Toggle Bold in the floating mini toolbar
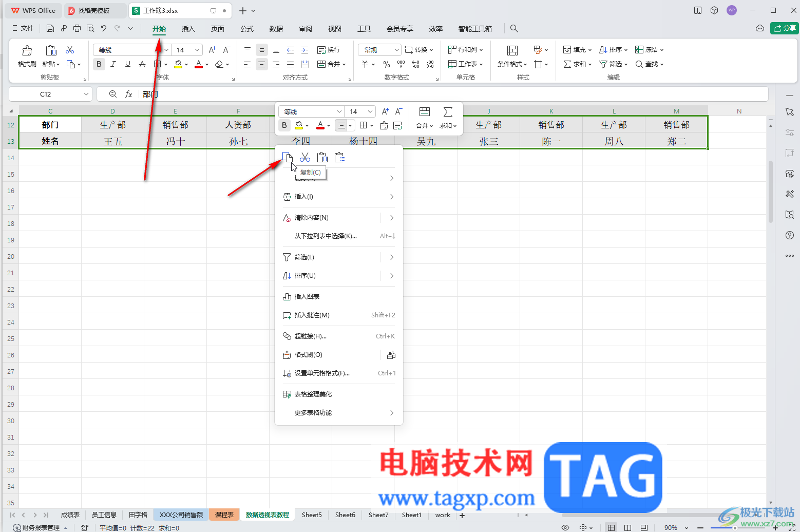 [284, 125]
